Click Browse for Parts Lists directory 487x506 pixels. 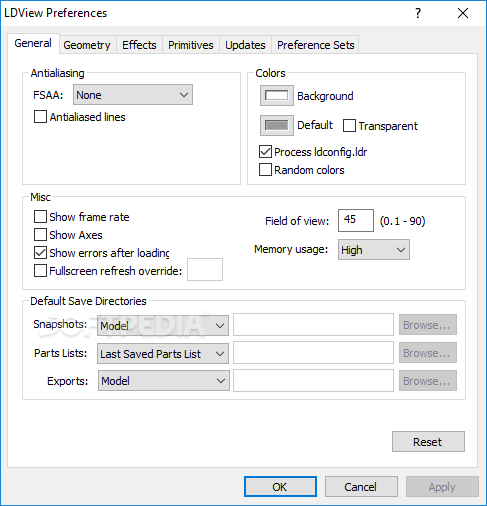(x=428, y=353)
